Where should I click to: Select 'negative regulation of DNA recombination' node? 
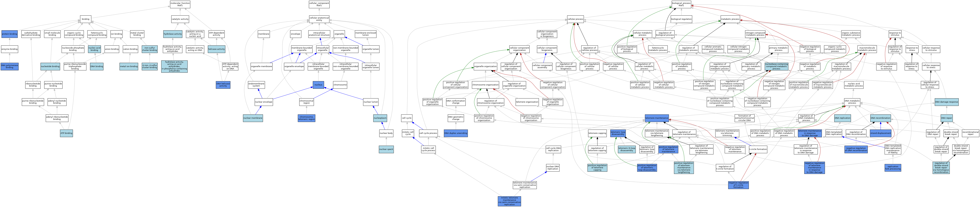(x=856, y=149)
